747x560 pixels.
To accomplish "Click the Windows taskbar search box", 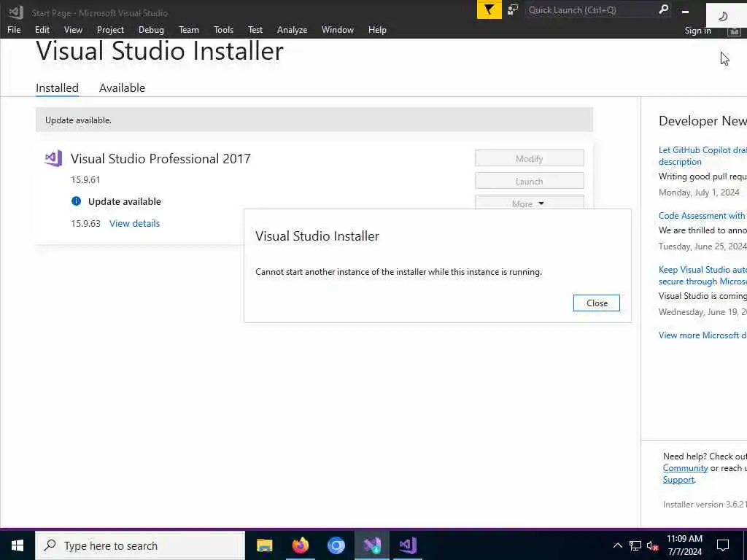I will pyautogui.click(x=140, y=545).
